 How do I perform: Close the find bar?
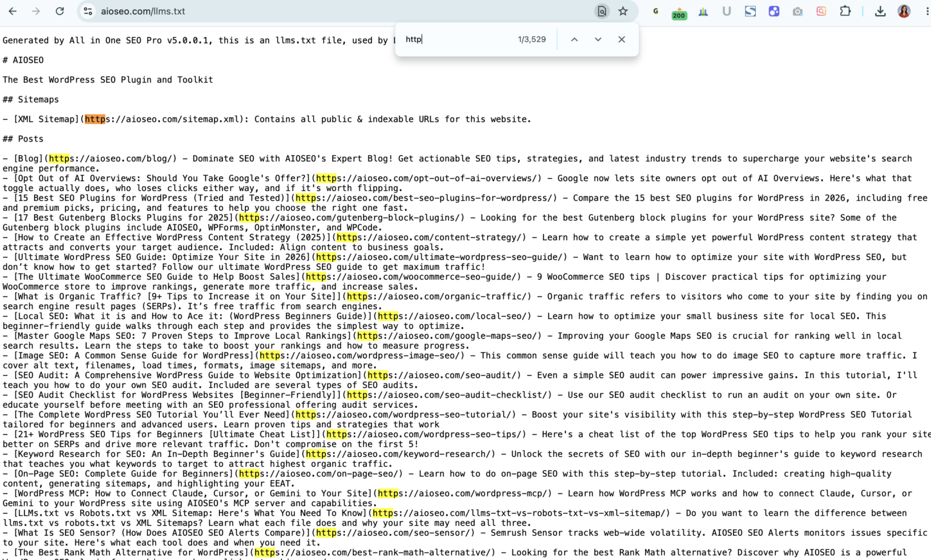(622, 39)
